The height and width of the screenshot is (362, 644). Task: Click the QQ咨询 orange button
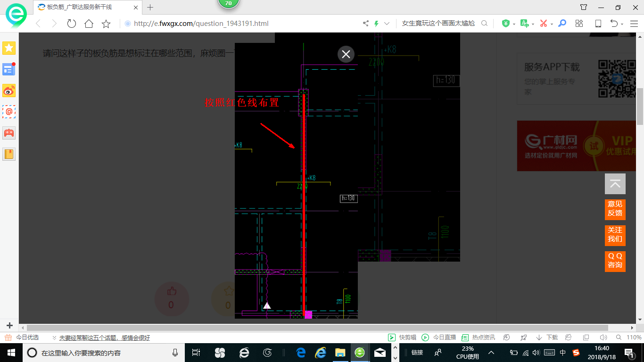coord(615,261)
